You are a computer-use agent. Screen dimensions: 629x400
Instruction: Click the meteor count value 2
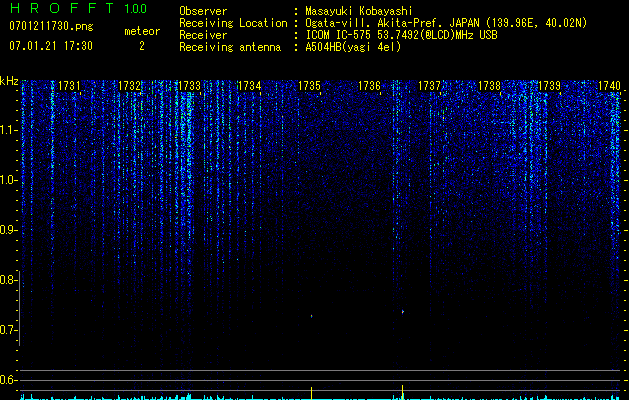tap(142, 46)
